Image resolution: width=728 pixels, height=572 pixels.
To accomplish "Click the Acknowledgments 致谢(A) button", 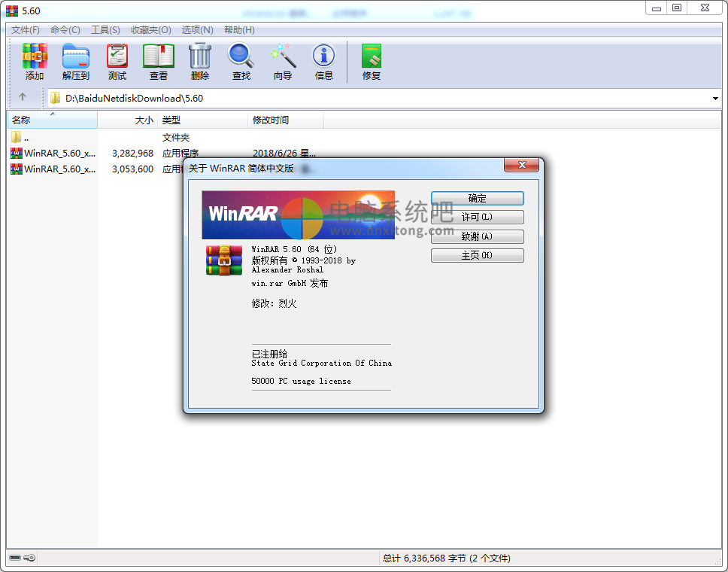I will coord(478,236).
